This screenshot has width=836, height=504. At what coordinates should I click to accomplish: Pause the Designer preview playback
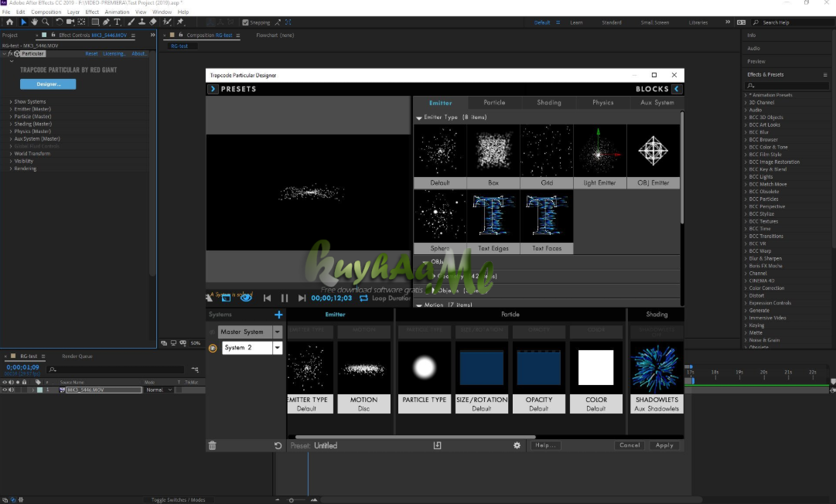(284, 298)
